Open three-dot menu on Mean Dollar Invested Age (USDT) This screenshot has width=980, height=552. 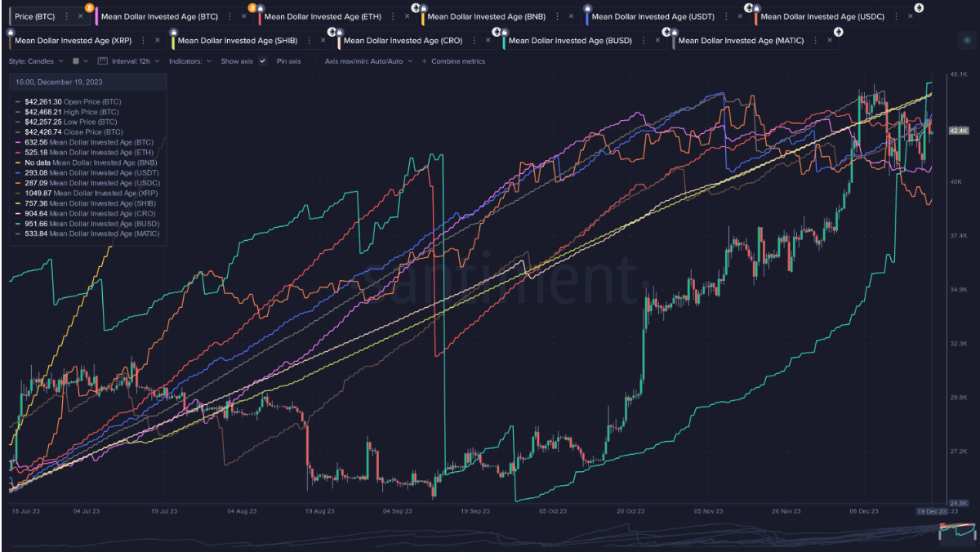click(726, 16)
